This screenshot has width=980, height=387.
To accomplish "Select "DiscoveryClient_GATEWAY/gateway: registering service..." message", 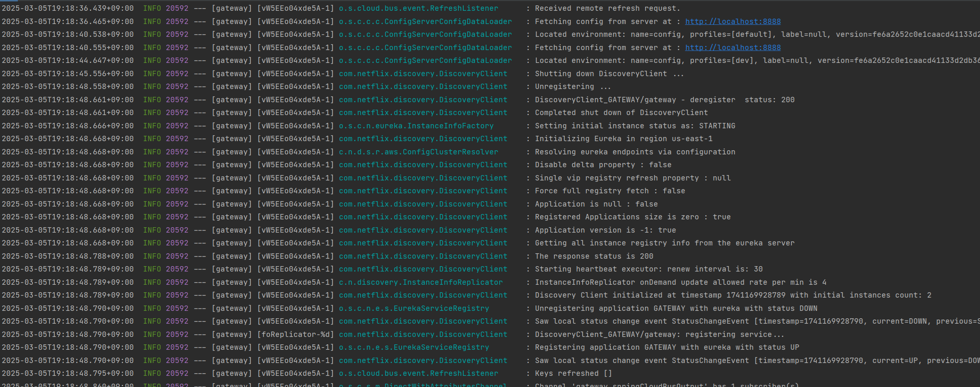I will 659,334.
